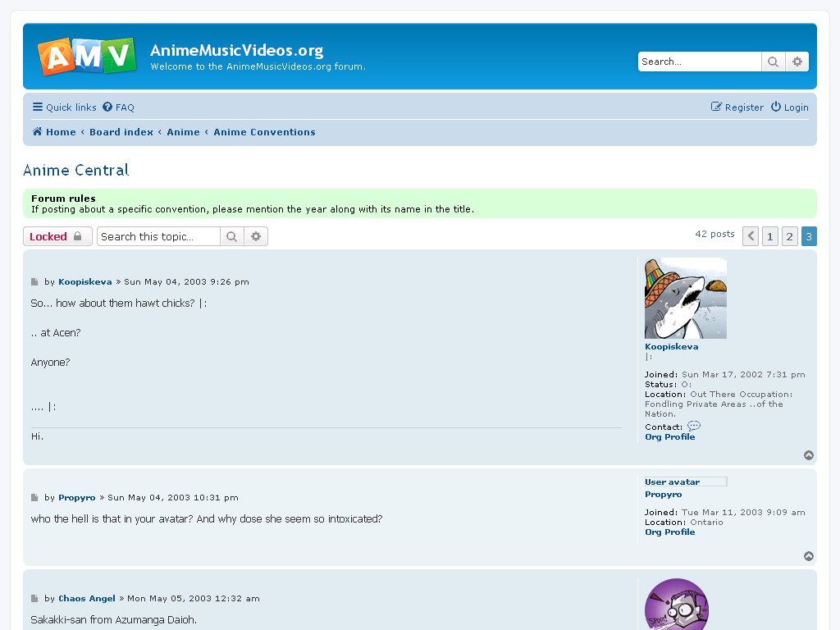This screenshot has height=630, width=840.
Task: Open Koopiskeva's Org Profile link
Action: tap(669, 436)
